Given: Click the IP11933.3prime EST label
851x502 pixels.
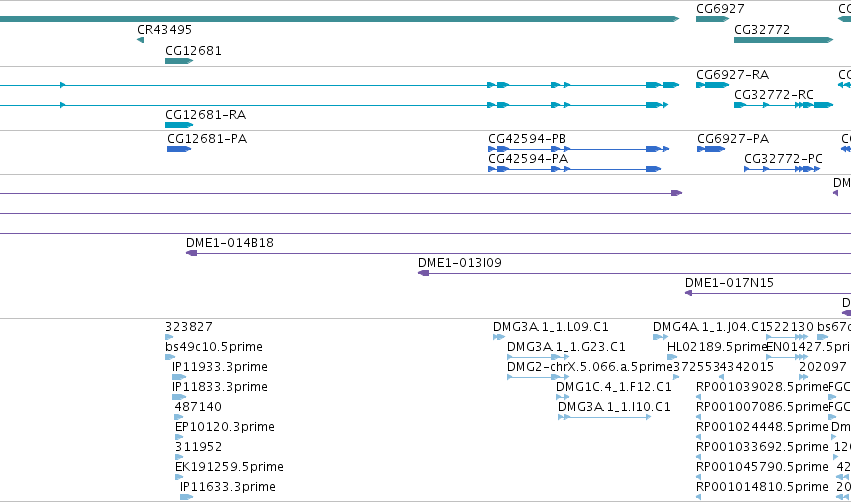Looking at the screenshot, I should 220,367.
